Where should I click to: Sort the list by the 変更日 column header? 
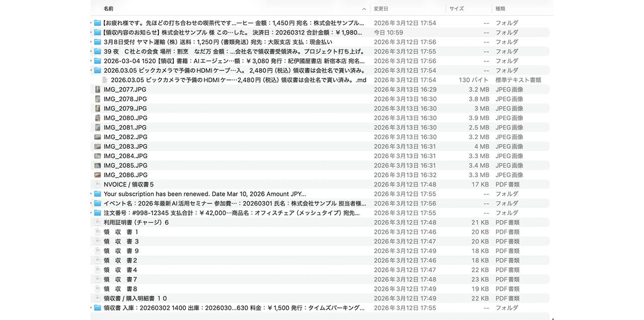coord(381,9)
